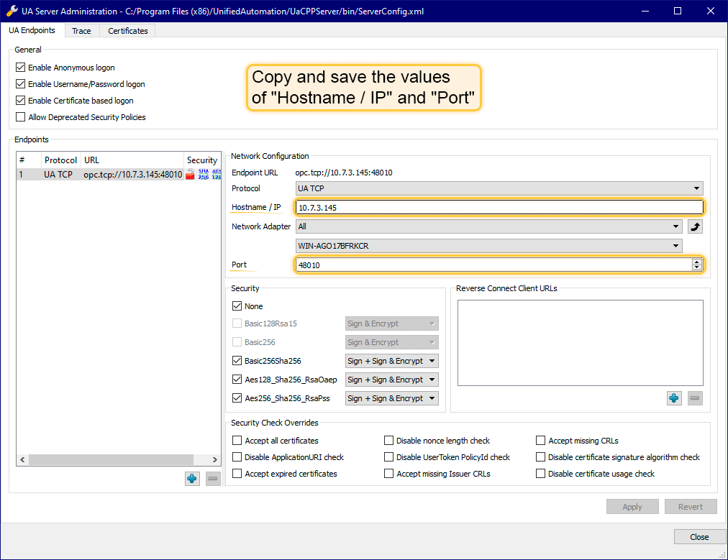This screenshot has width=728, height=560.
Task: Switch to the Trace tab
Action: point(81,31)
